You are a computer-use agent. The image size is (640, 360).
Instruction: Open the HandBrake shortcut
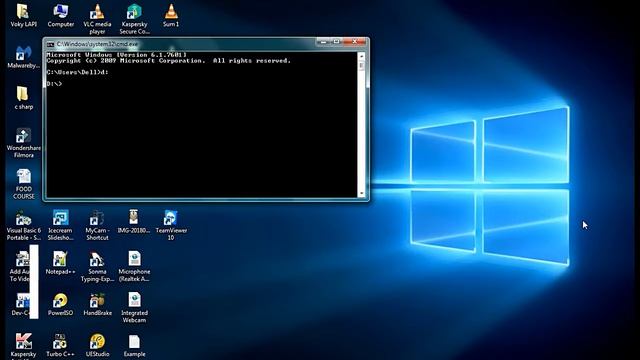[x=97, y=304]
